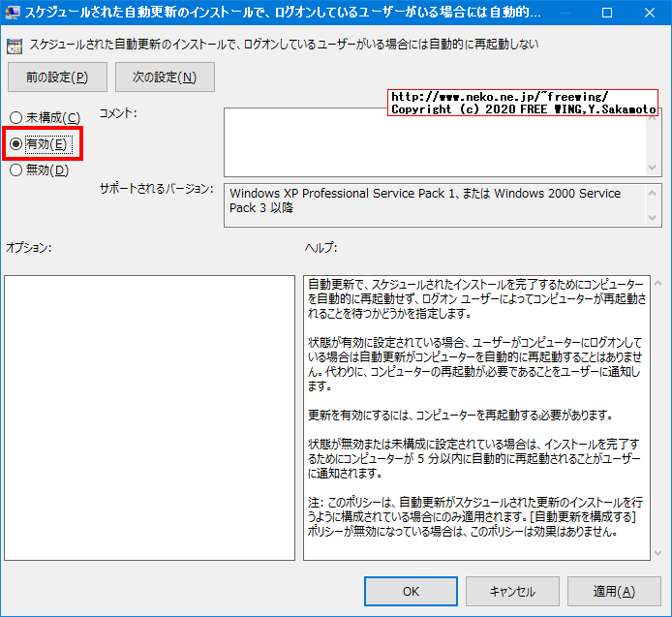Click help paragraph starting 自動更新で、スケジュール
Image resolution: width=672 pixels, height=617 pixels.
476,299
